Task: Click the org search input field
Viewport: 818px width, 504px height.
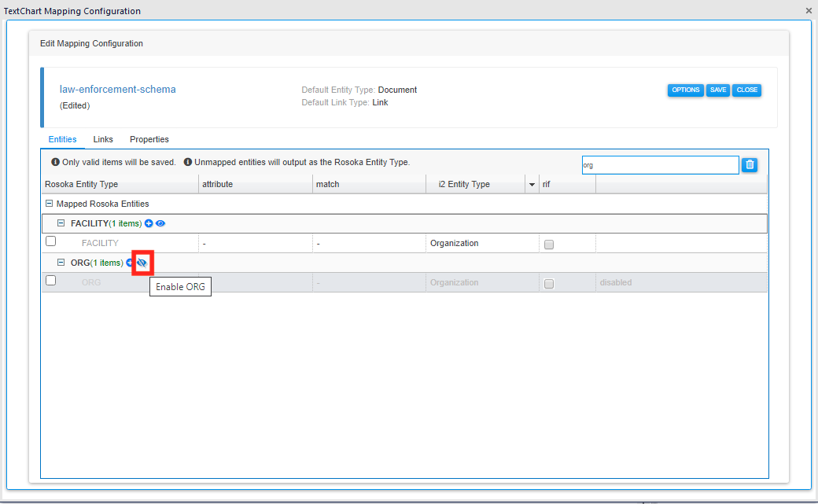Action: coord(661,164)
